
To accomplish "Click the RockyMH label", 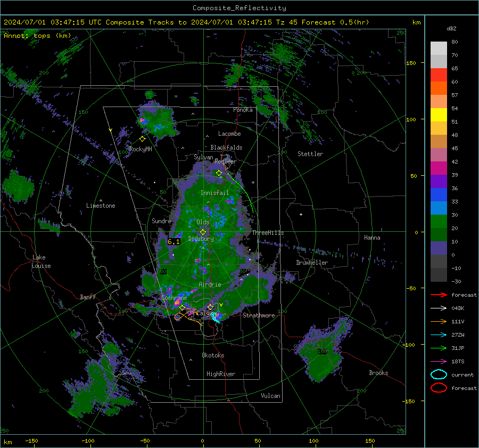I will tap(141, 149).
